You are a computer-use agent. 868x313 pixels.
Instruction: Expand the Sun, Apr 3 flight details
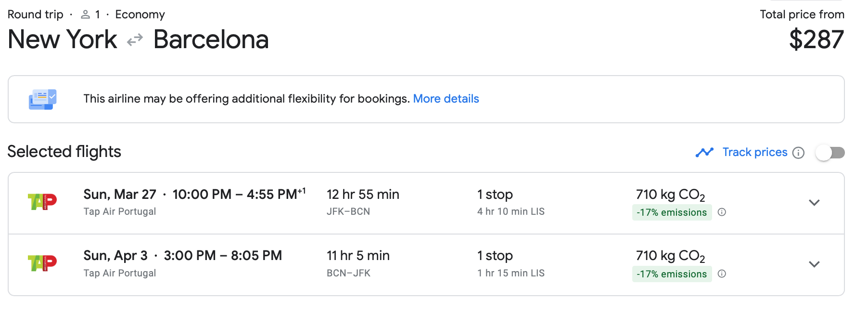[x=814, y=264]
